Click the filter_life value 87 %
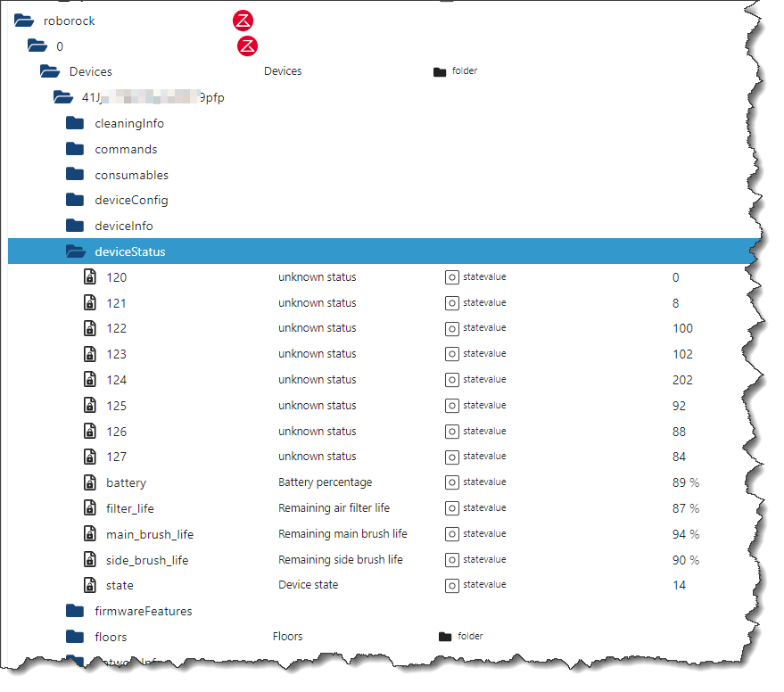The image size is (784, 692). [686, 508]
